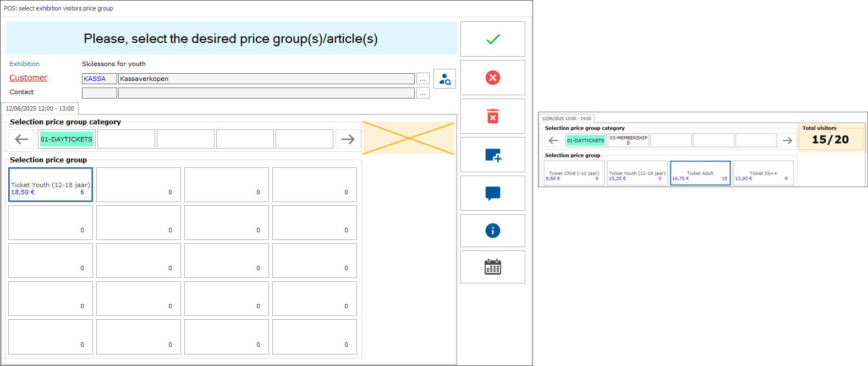The image size is (868, 366).
Task: Choose Ticket Youth (12-18 jaar) 18,50 € tile
Action: (x=51, y=185)
